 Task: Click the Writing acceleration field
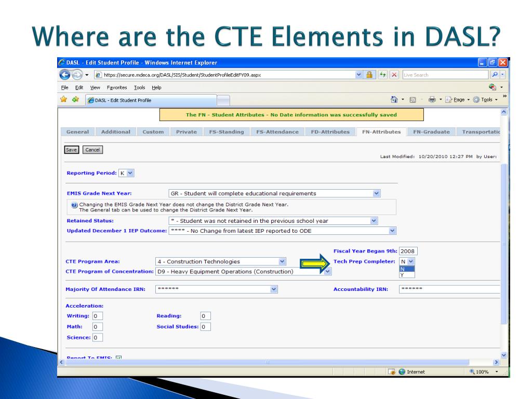point(97,316)
